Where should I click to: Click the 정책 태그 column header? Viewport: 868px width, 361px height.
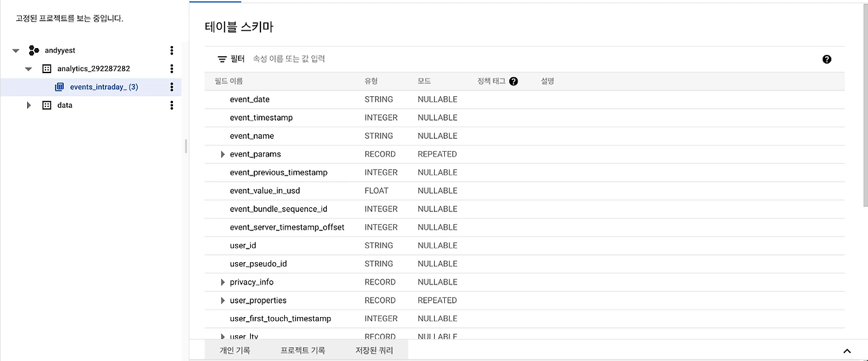(x=491, y=81)
